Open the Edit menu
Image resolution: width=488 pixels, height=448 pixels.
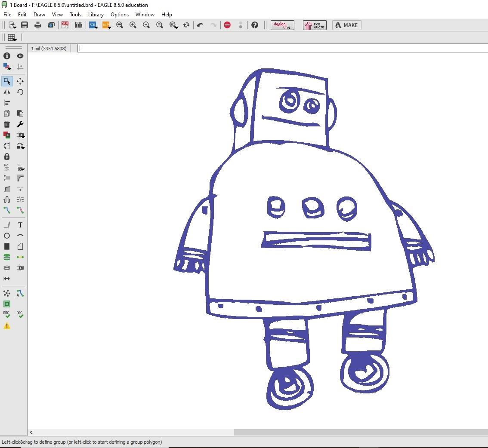point(22,15)
